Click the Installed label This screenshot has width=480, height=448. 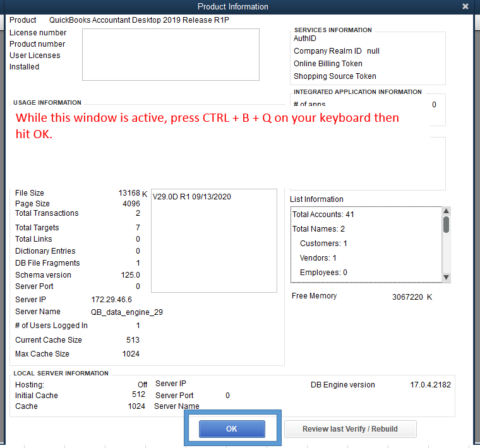point(24,67)
